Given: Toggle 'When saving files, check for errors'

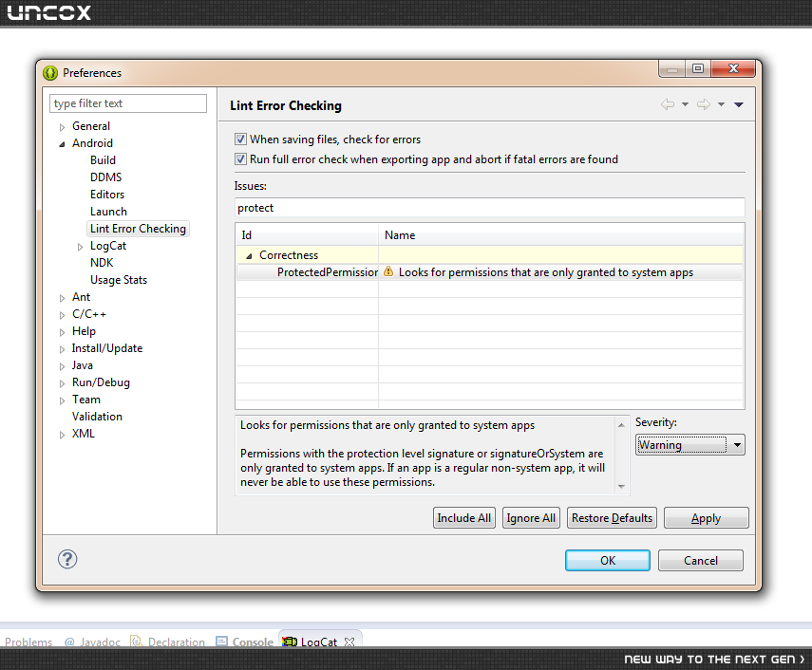Looking at the screenshot, I should (240, 140).
